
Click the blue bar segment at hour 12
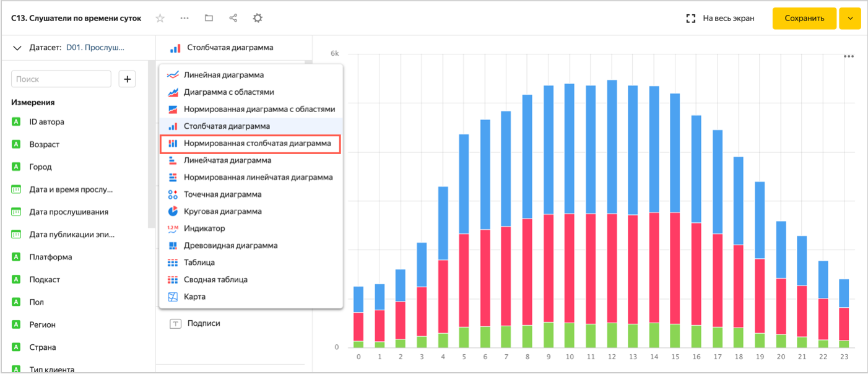612,147
